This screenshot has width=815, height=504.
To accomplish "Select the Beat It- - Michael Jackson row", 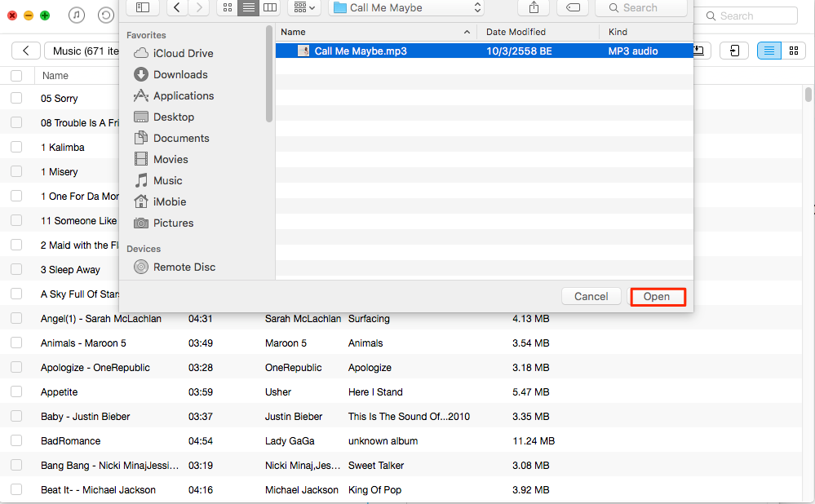I will (x=401, y=489).
